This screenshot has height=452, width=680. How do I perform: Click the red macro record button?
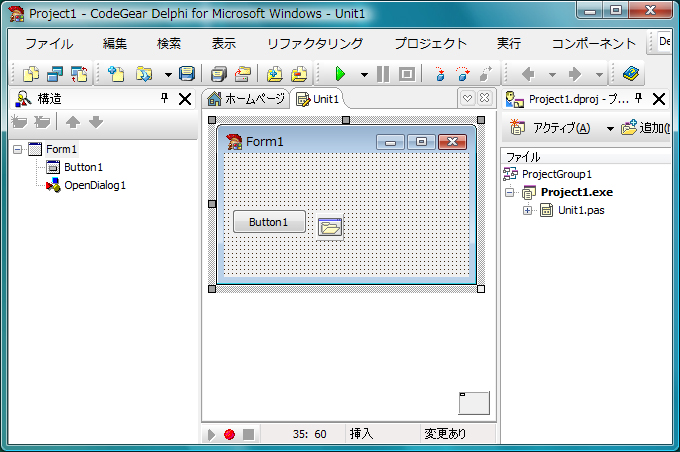[x=229, y=434]
